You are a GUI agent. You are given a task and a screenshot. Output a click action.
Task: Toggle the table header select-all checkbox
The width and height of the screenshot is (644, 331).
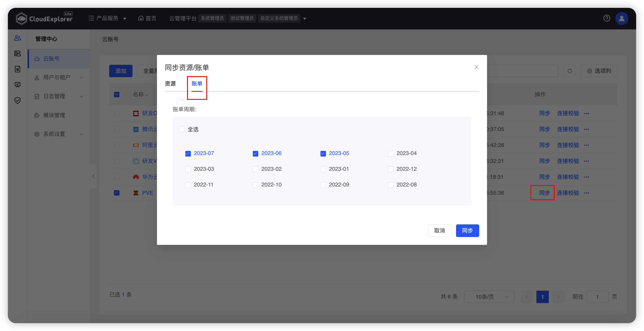(117, 95)
